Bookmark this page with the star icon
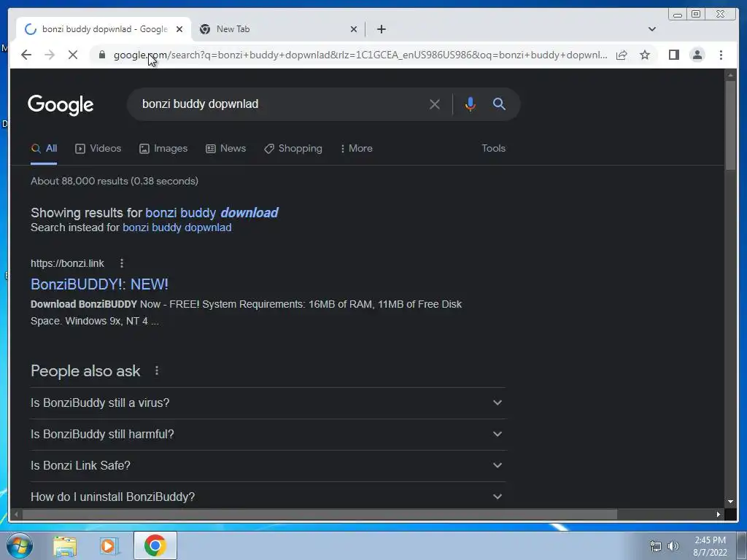Image resolution: width=747 pixels, height=560 pixels. pos(645,55)
